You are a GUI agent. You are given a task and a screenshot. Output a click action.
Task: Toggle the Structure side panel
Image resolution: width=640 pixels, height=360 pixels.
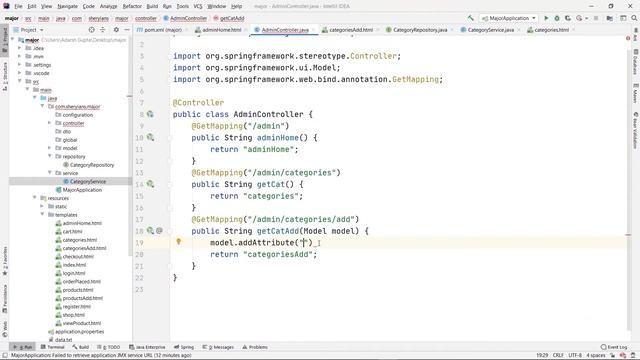pos(5,76)
